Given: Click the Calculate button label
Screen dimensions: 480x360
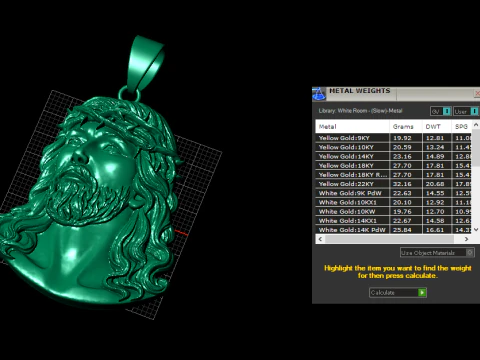Looking at the screenshot, I should click(383, 293).
